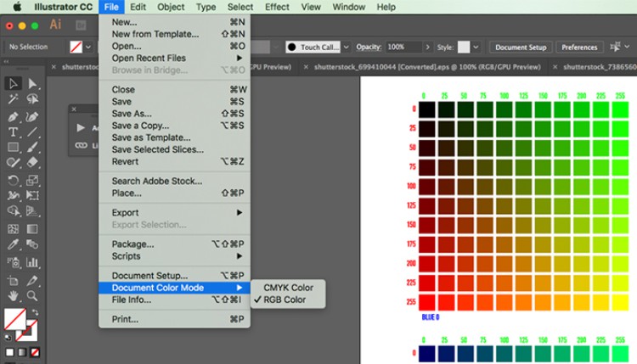Click Save As in File menu

pyautogui.click(x=132, y=114)
